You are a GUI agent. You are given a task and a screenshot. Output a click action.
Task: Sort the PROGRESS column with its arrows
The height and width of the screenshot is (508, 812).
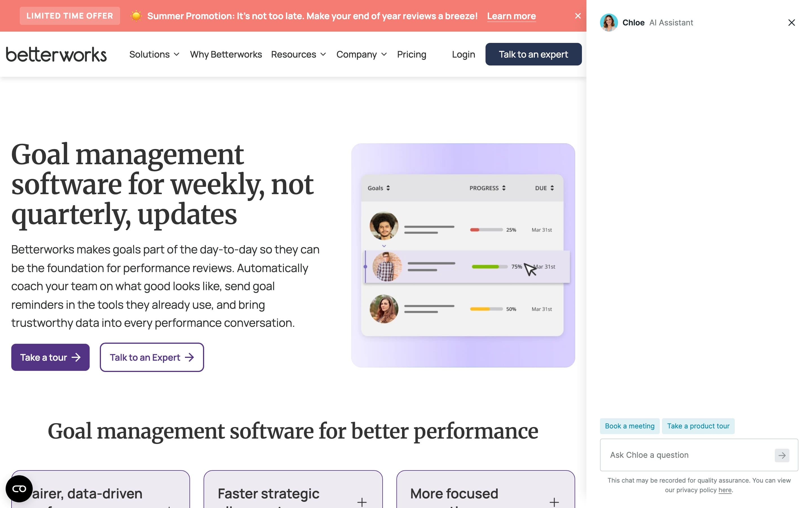[x=504, y=188]
